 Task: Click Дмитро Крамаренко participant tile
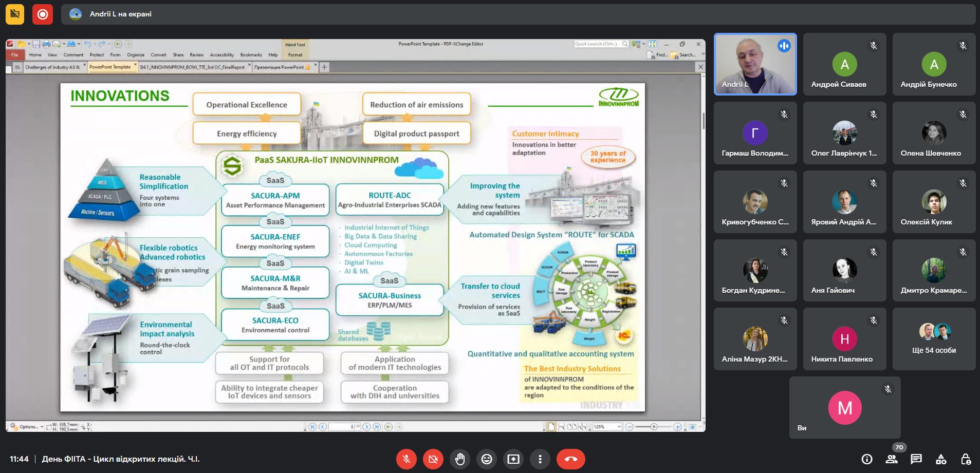(934, 270)
